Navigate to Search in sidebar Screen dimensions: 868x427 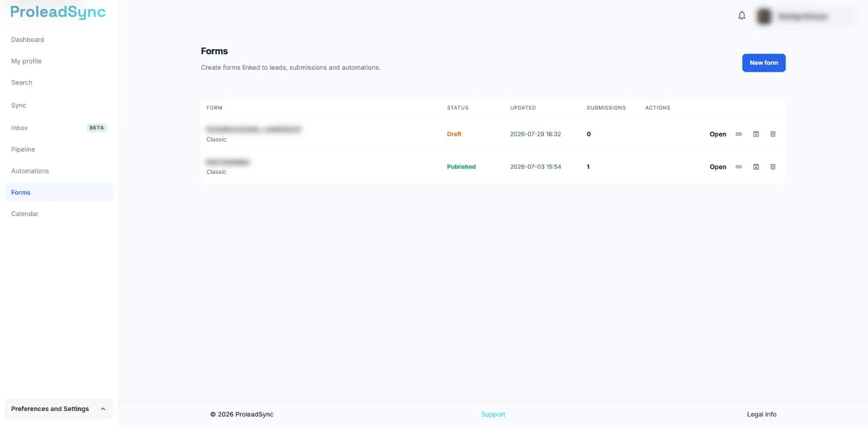pos(22,83)
